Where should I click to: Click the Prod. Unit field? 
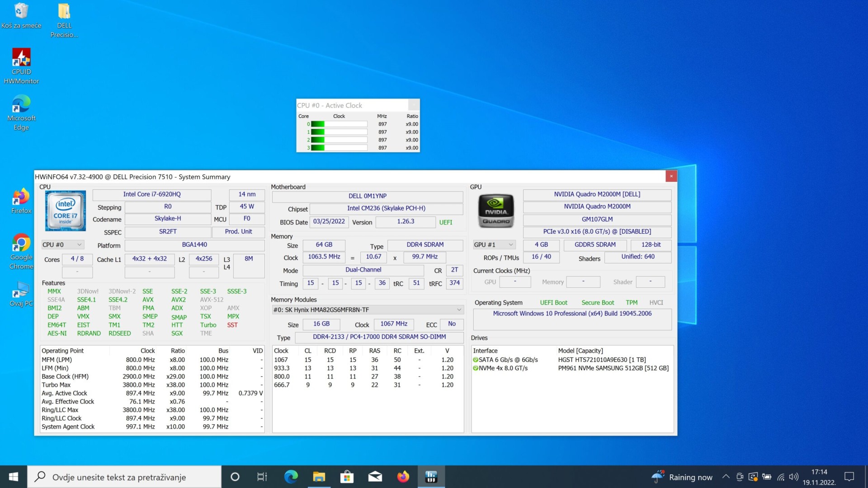click(x=238, y=231)
